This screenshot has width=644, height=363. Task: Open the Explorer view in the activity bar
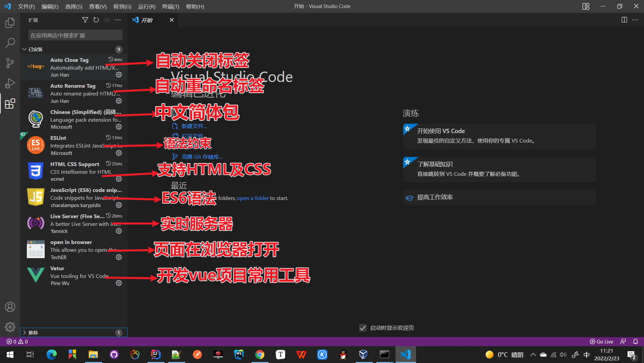point(10,23)
